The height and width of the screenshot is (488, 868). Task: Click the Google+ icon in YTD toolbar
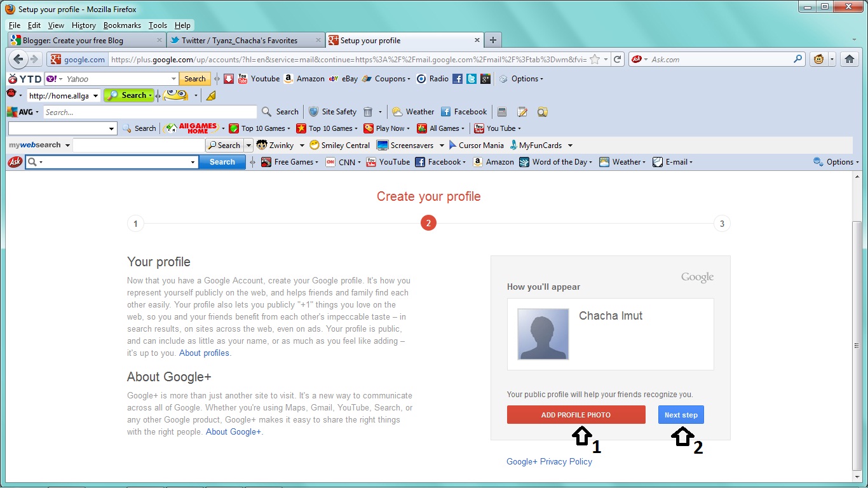coord(485,79)
